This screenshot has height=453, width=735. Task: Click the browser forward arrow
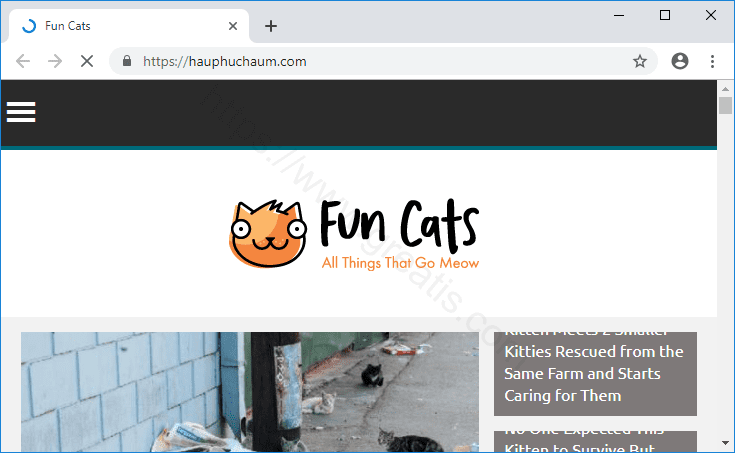(x=55, y=61)
